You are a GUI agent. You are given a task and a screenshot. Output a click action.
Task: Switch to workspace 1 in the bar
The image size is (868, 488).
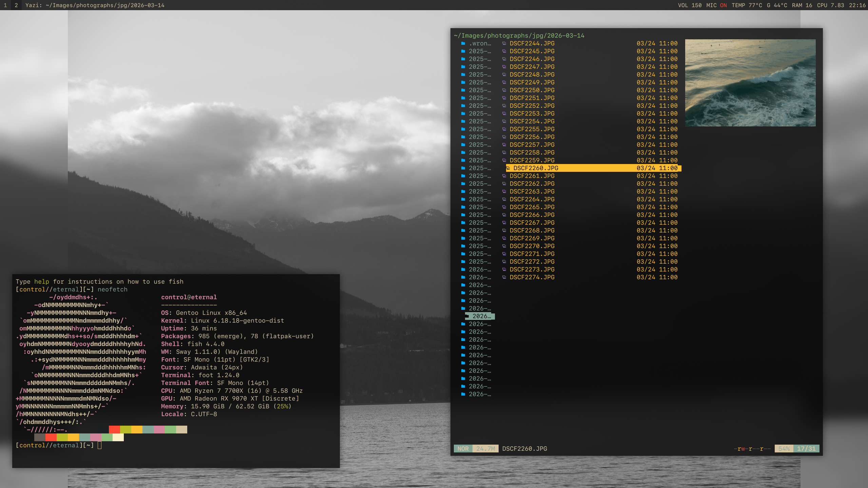[5, 5]
